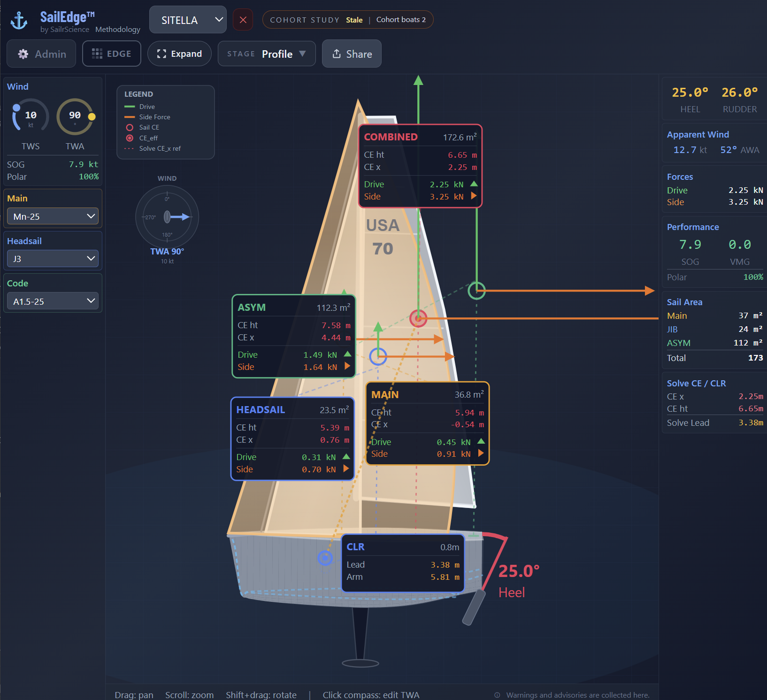Click the 26.0° RUDDER readout
The width and height of the screenshot is (767, 700).
click(740, 92)
